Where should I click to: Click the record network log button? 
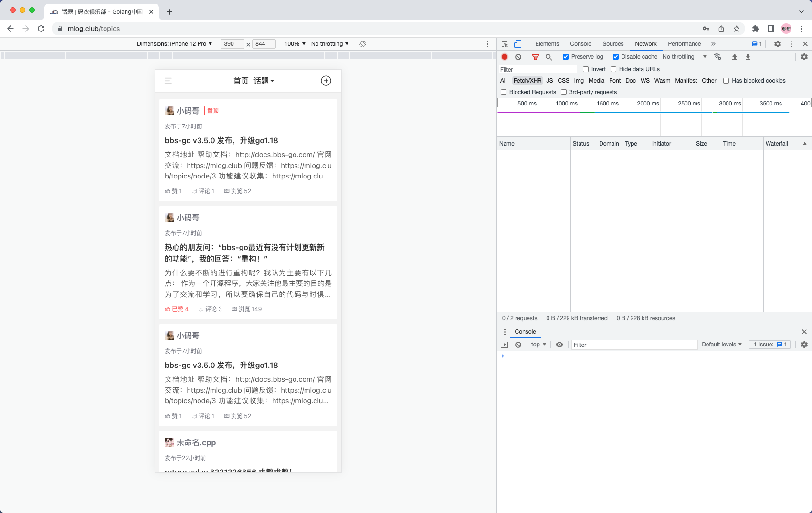tap(505, 57)
